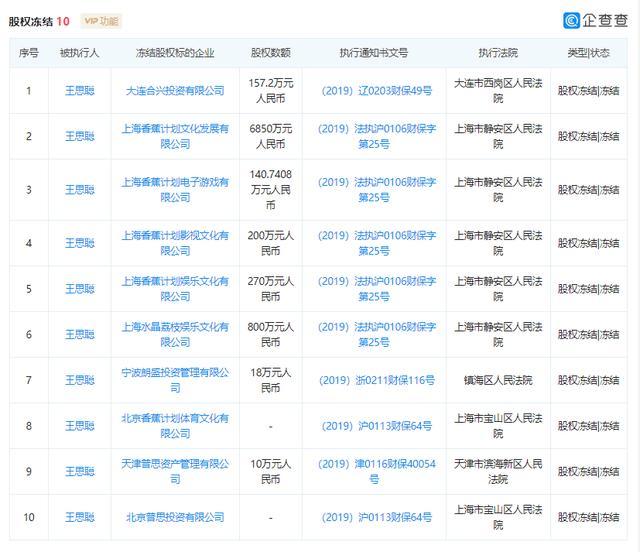Screen dimensions: 640x552
Task: Open 上海香蕉计划电子游戏有限公司 company link
Action: click(175, 190)
